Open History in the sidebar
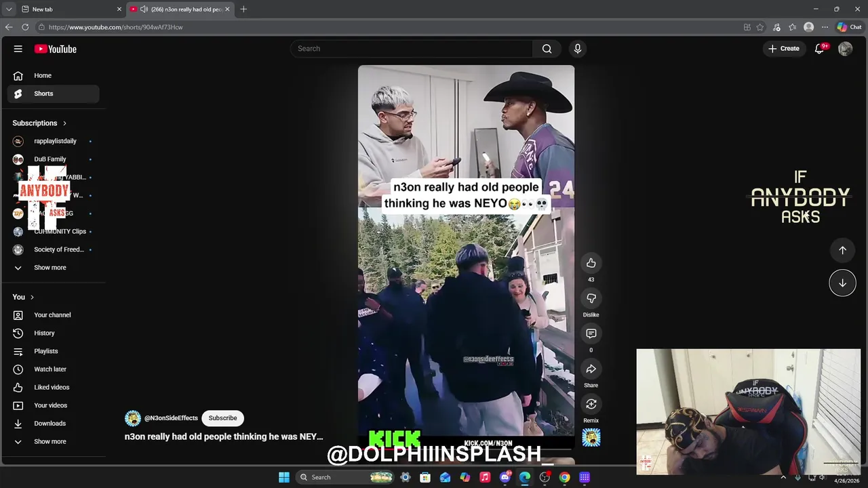 point(53,333)
